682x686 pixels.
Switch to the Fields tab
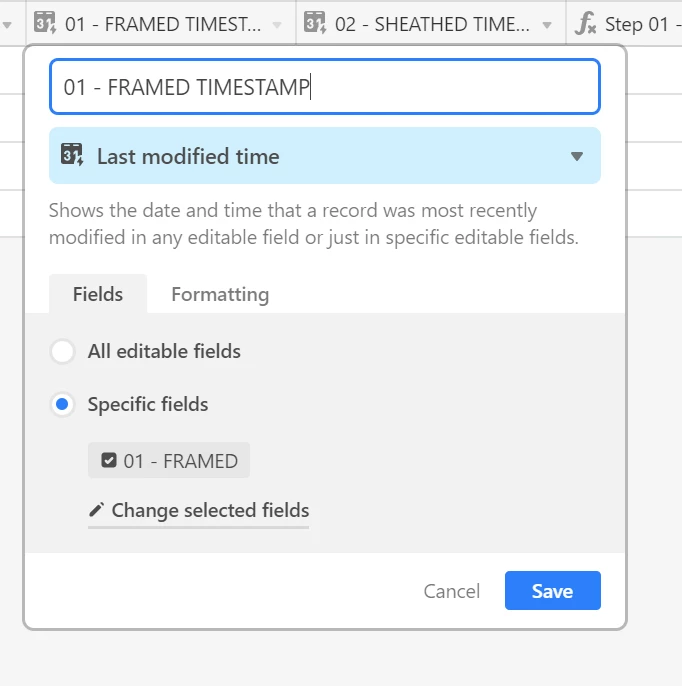(x=98, y=294)
